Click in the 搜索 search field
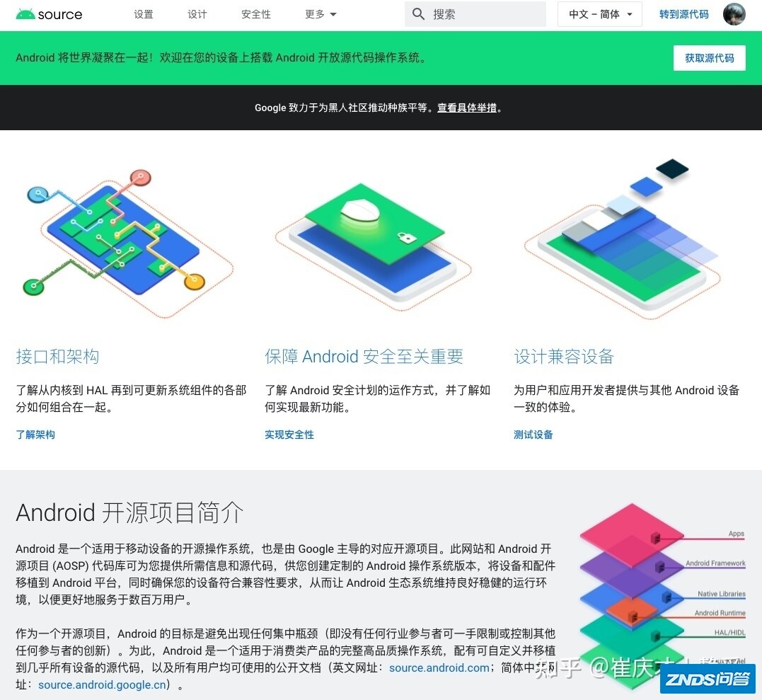 click(x=475, y=14)
